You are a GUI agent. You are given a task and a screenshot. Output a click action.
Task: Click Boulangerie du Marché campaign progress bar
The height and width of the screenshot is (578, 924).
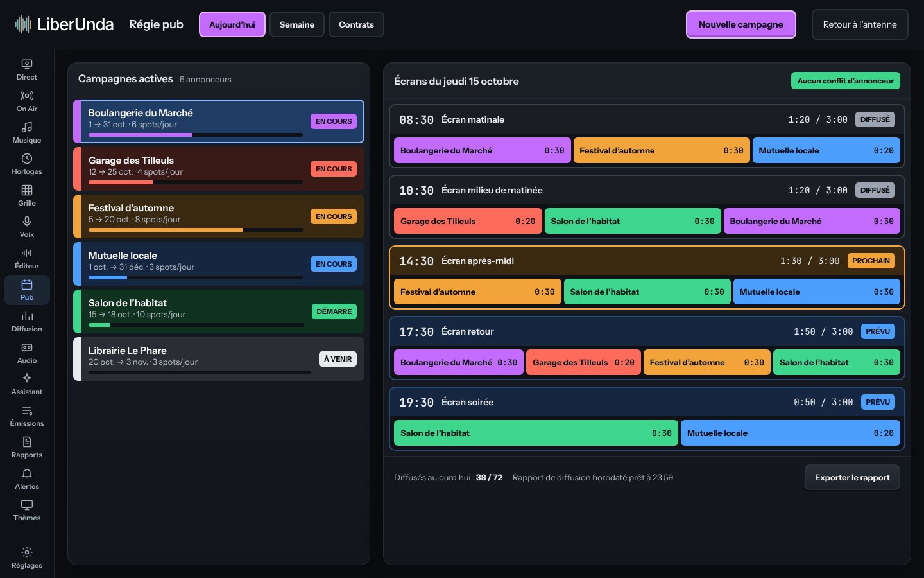tap(196, 135)
